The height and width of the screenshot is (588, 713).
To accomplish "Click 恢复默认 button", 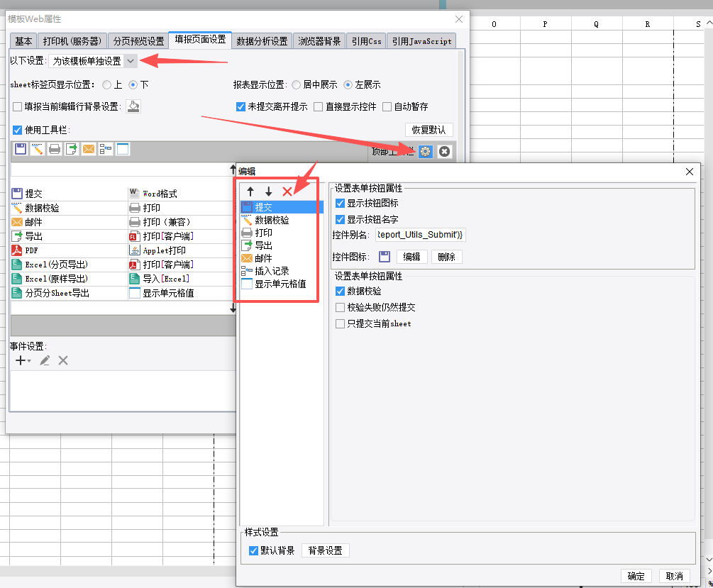I will coord(429,130).
